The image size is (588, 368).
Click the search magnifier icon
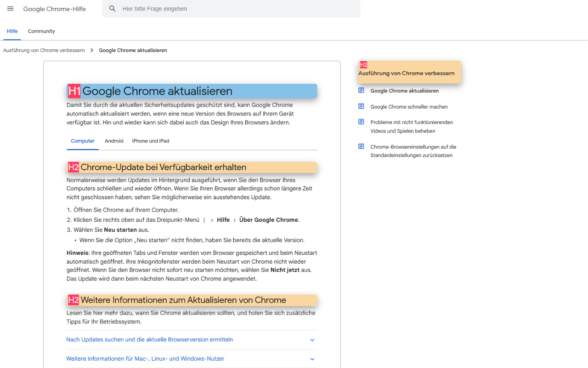point(113,9)
